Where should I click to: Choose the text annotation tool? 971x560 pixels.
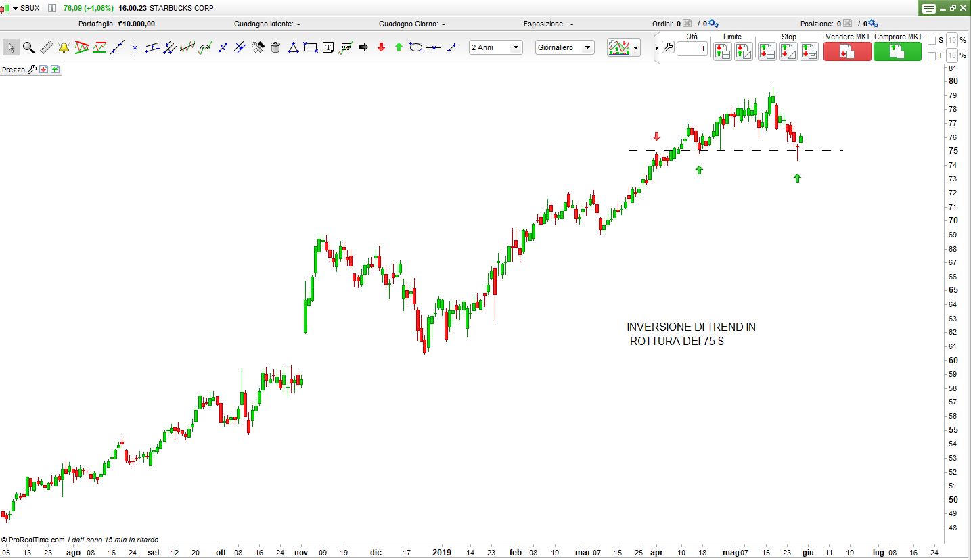pos(328,47)
